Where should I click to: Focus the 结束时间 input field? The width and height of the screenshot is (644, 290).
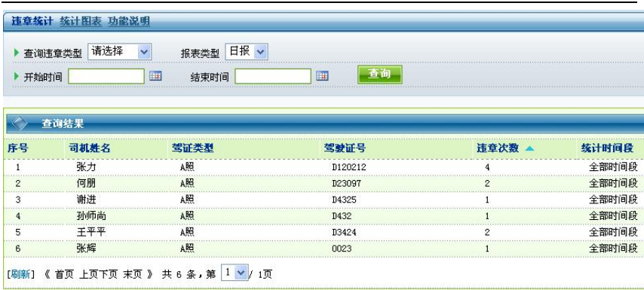(x=273, y=76)
